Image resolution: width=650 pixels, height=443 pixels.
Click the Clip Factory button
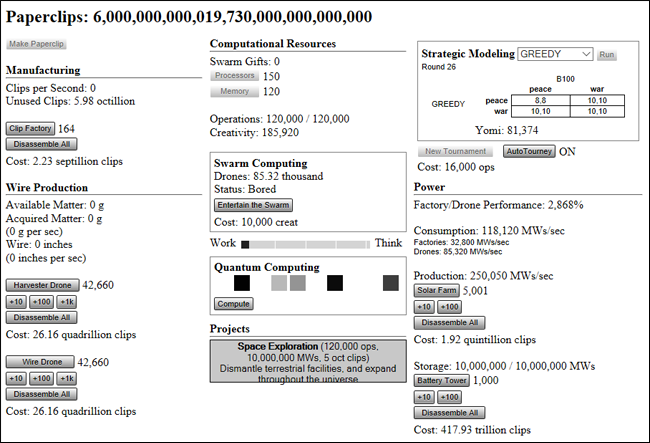[x=30, y=129]
